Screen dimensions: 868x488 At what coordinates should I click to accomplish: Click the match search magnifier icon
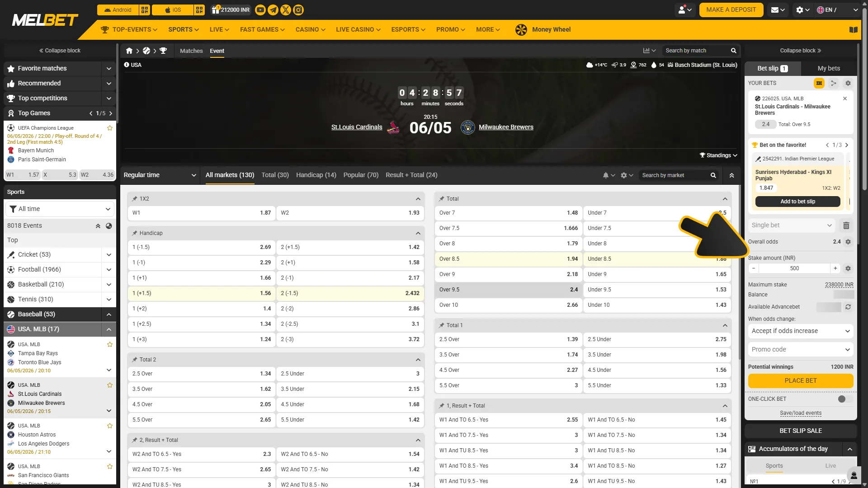pyautogui.click(x=734, y=51)
